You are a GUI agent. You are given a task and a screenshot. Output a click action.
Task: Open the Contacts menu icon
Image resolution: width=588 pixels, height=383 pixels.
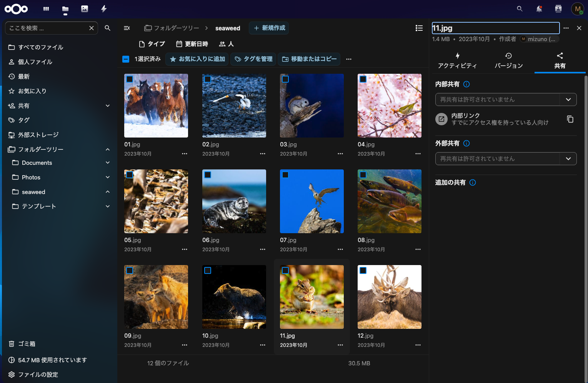tap(558, 9)
